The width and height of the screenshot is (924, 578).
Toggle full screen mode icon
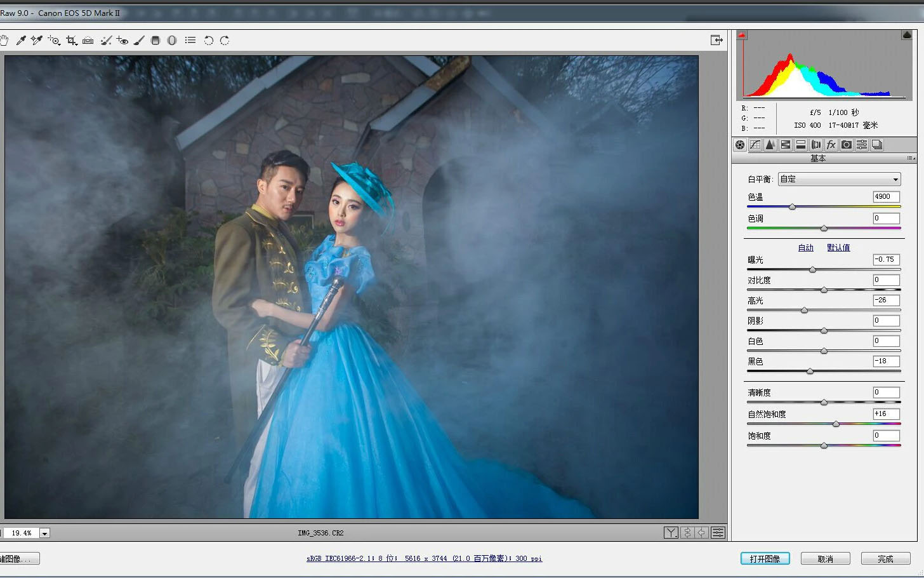pos(716,40)
